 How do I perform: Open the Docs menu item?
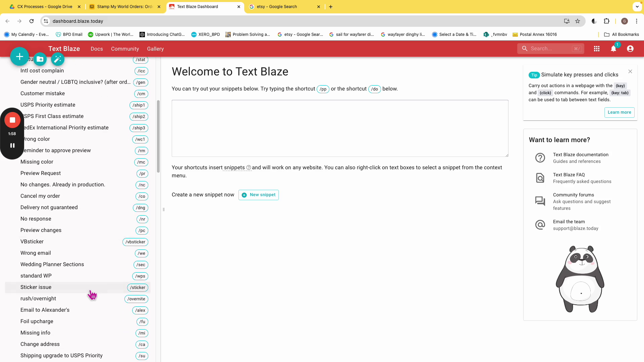[x=97, y=49]
